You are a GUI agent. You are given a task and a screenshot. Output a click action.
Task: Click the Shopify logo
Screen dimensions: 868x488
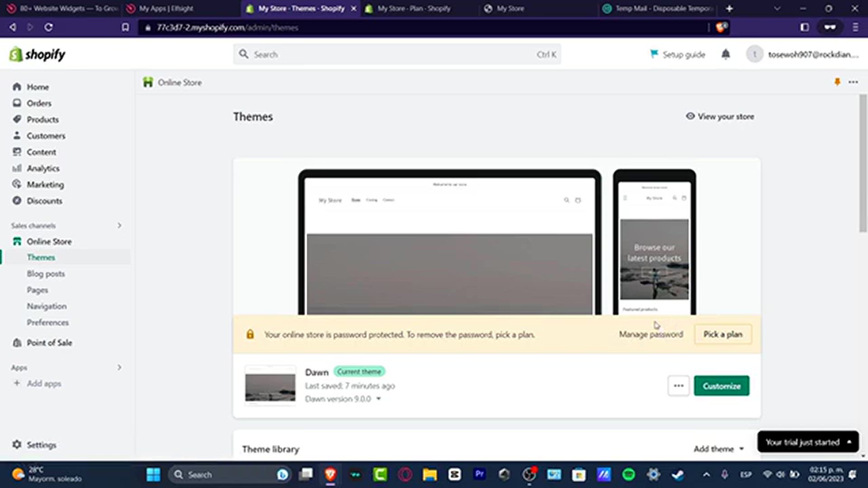coord(37,55)
